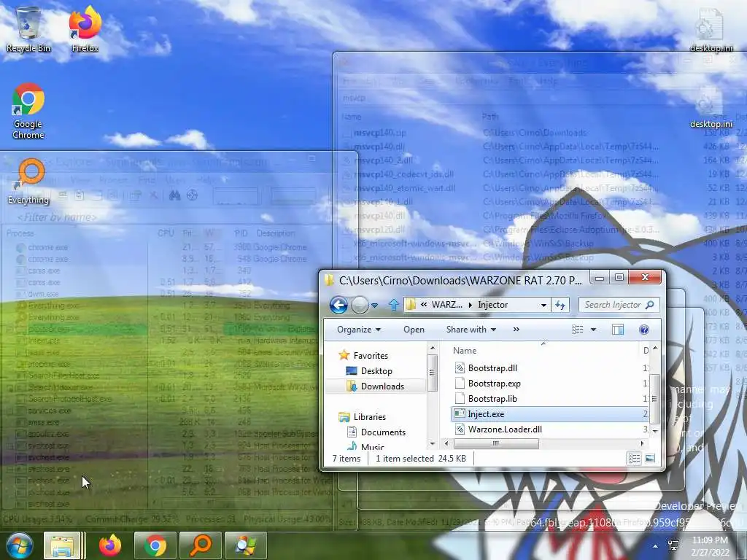Open the Google Chrome desktop shortcut
The width and height of the screenshot is (747, 560).
click(x=28, y=111)
